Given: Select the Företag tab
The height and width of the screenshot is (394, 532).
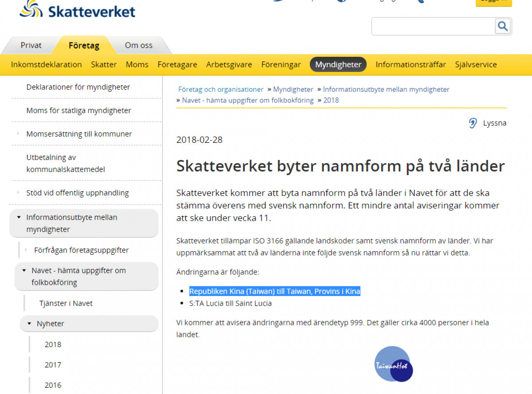Looking at the screenshot, I should tap(84, 45).
